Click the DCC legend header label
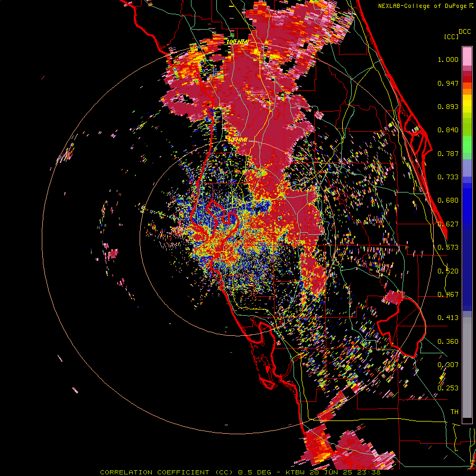 click(464, 32)
